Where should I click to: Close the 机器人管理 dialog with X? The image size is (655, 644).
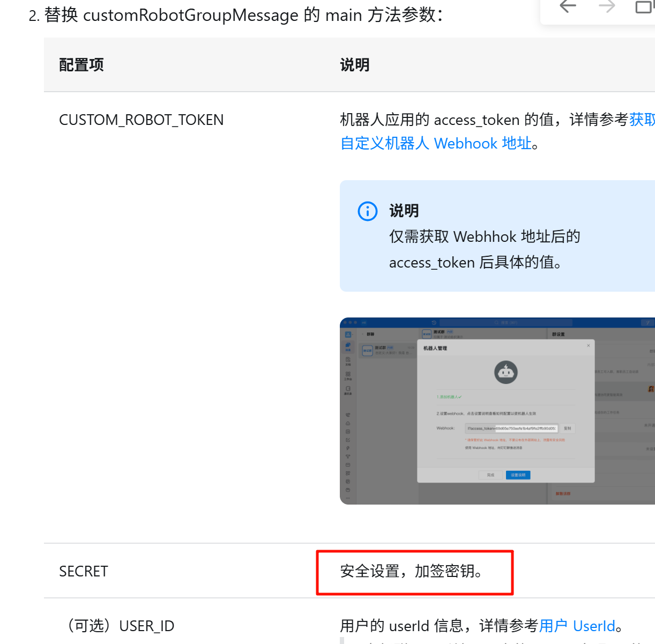(x=588, y=346)
